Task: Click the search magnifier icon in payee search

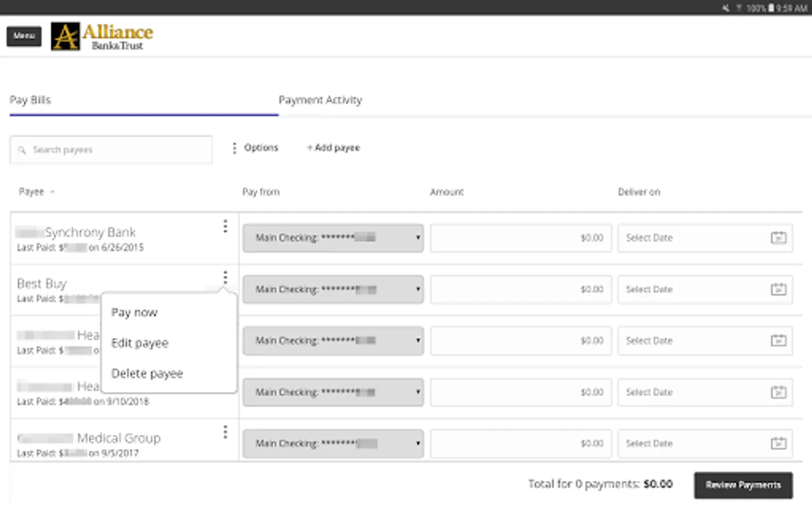Action: click(x=22, y=150)
